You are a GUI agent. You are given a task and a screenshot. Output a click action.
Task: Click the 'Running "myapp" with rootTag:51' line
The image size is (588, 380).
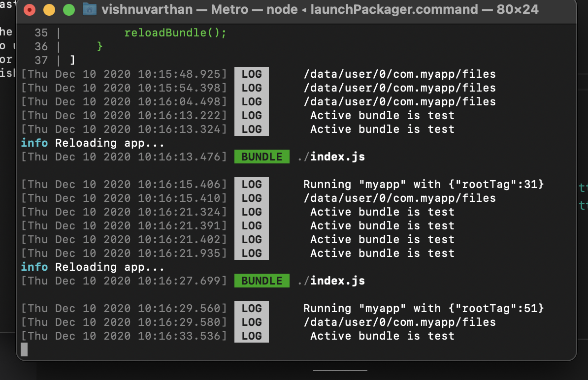(422, 308)
